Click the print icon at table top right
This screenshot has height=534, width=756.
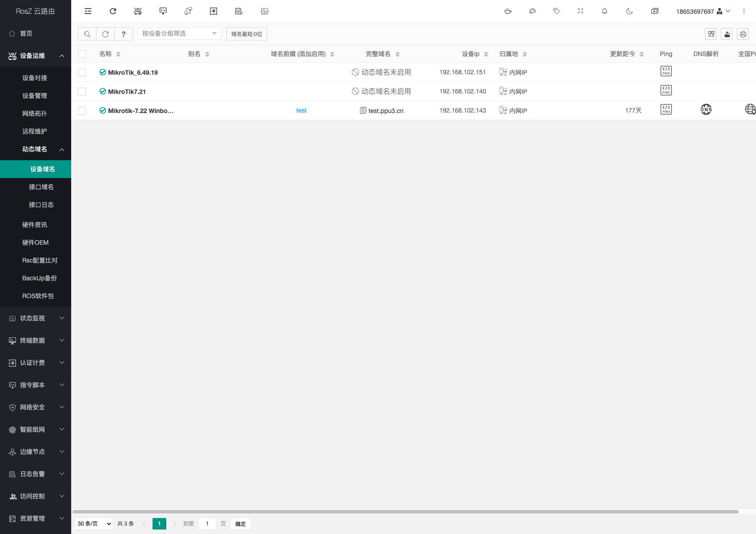(743, 34)
